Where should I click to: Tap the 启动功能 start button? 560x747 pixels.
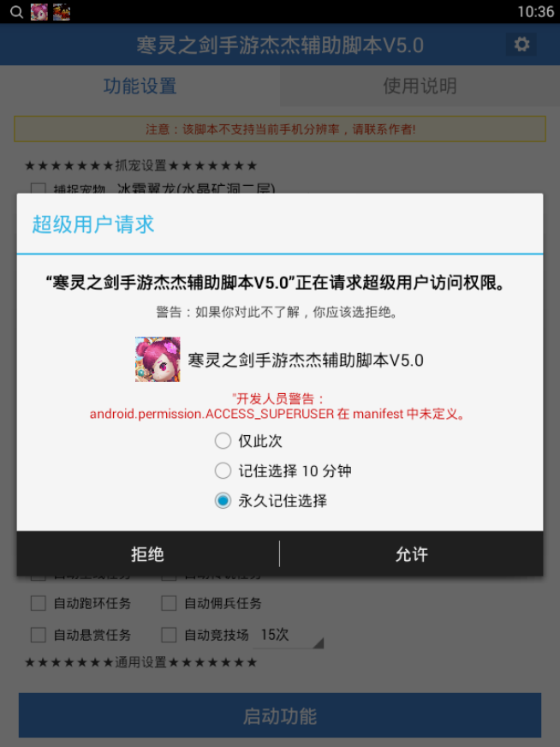click(280, 715)
